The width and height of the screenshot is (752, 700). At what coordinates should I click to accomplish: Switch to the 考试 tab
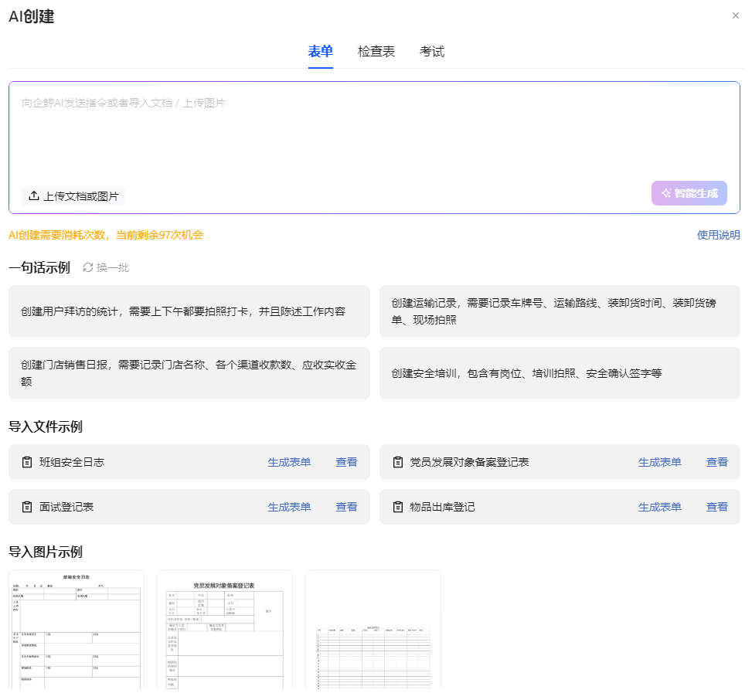pos(431,51)
